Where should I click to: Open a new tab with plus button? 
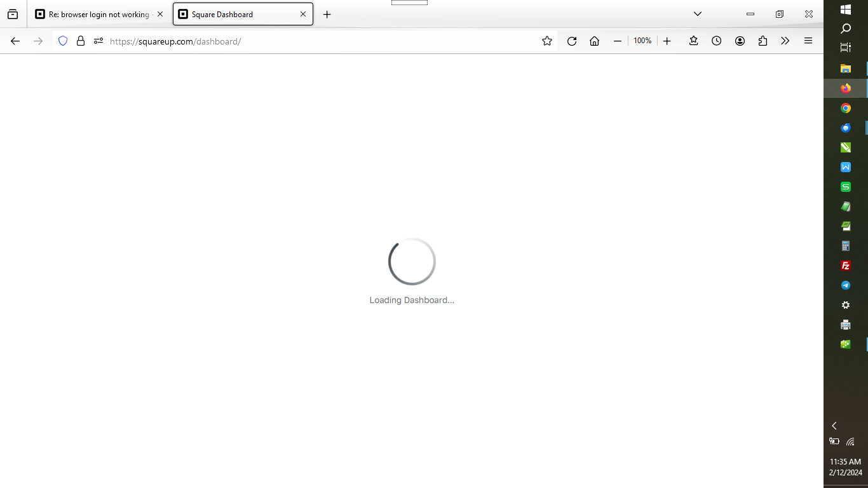click(327, 14)
